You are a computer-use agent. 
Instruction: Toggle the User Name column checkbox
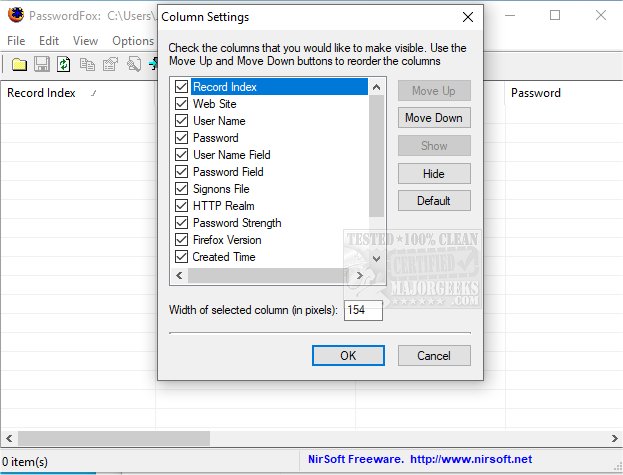pyautogui.click(x=182, y=121)
